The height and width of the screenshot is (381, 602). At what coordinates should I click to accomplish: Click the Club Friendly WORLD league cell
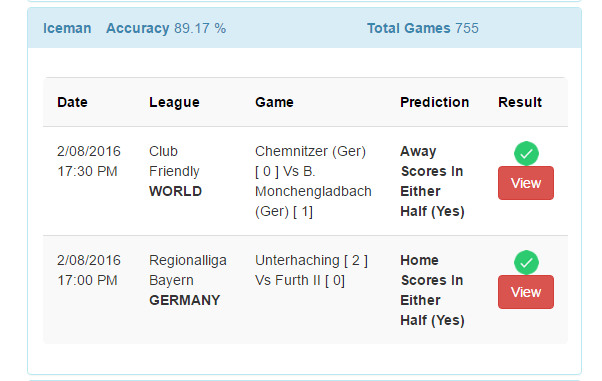point(175,171)
